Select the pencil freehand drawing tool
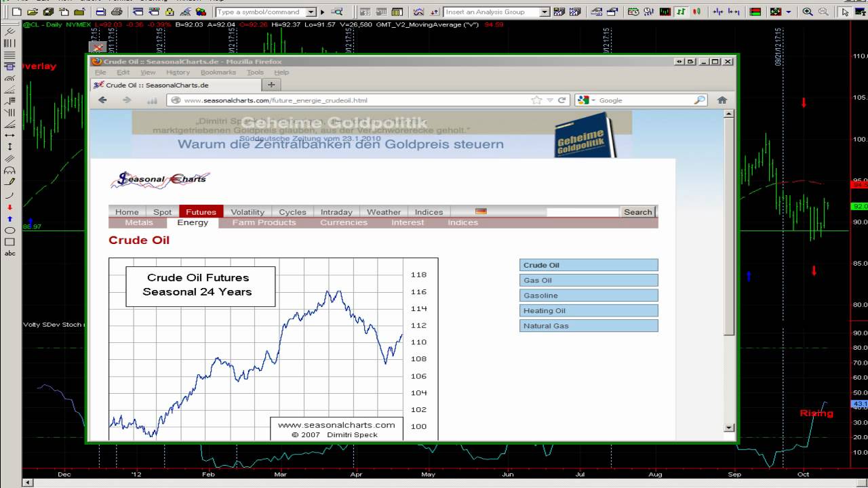Image resolution: width=868 pixels, height=488 pixels. [x=9, y=182]
